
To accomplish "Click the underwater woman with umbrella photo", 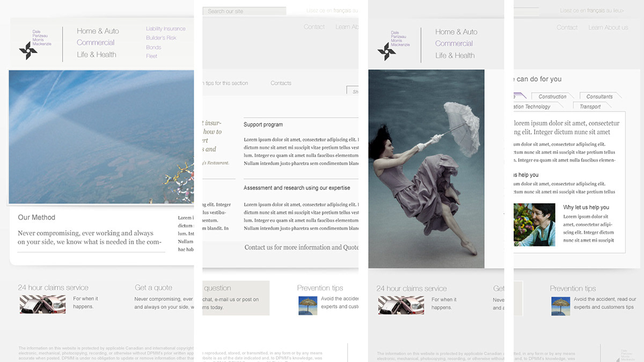I will pos(426,169).
